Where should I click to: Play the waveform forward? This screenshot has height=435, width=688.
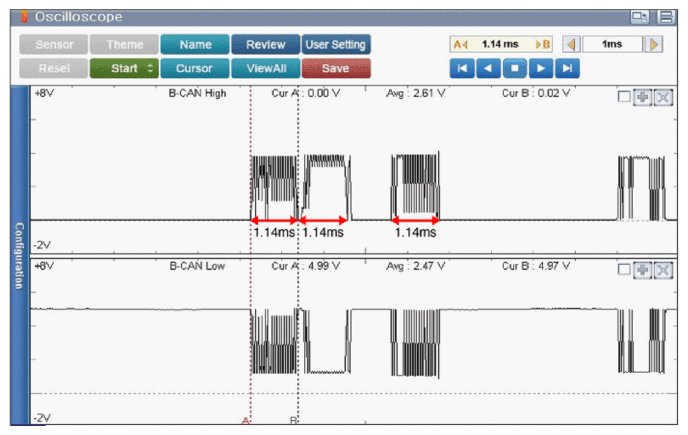coord(540,69)
